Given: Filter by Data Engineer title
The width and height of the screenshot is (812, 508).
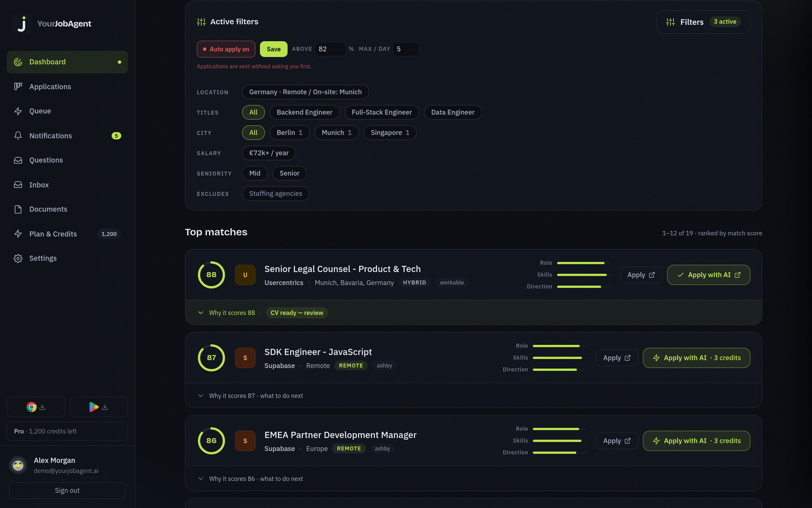Looking at the screenshot, I should [x=453, y=112].
